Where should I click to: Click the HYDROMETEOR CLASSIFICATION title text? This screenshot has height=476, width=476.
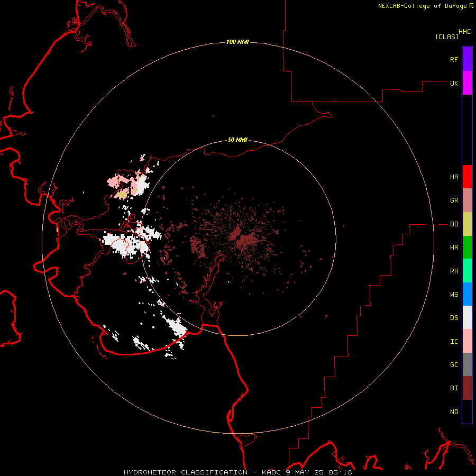click(x=186, y=472)
